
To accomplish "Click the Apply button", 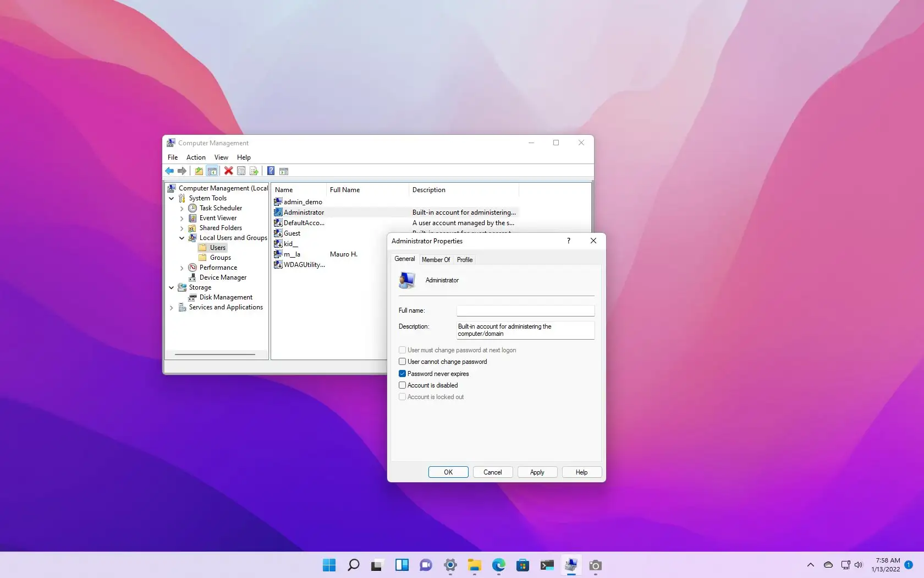I will click(537, 472).
